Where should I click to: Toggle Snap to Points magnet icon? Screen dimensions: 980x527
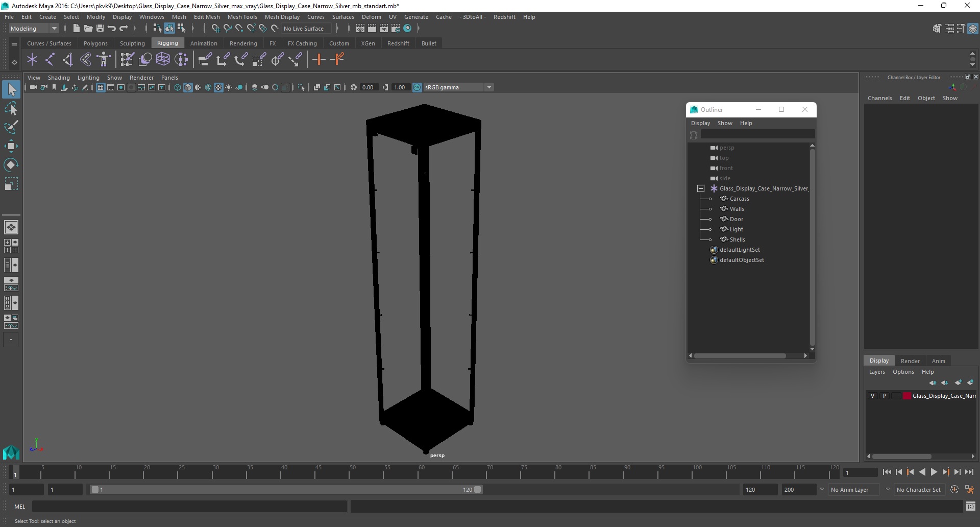tap(239, 29)
